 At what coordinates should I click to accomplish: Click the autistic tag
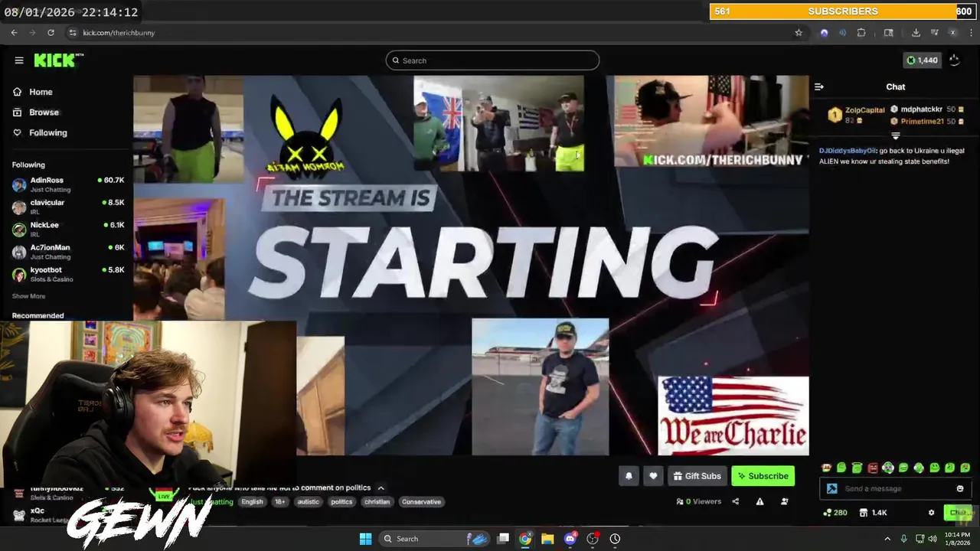(308, 502)
